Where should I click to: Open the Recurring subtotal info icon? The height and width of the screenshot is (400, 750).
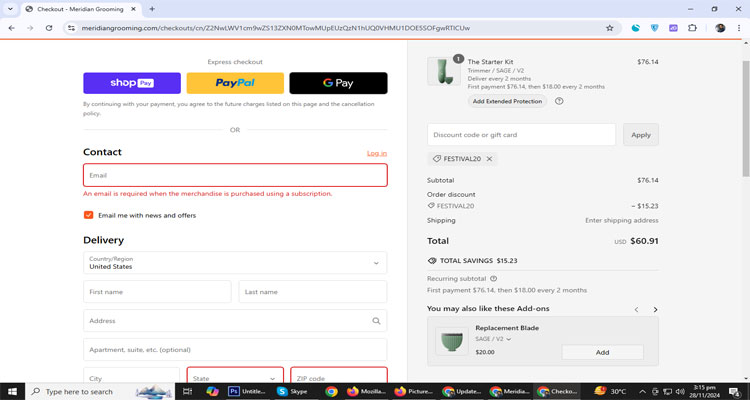point(494,278)
